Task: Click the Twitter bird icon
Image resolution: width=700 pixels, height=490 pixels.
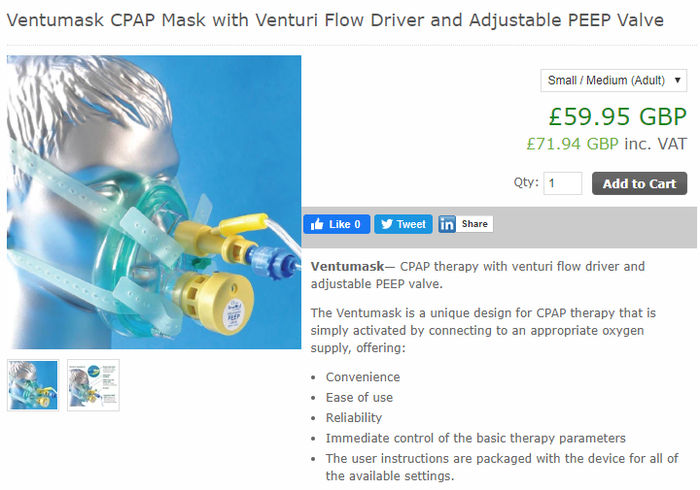Action: [387, 224]
